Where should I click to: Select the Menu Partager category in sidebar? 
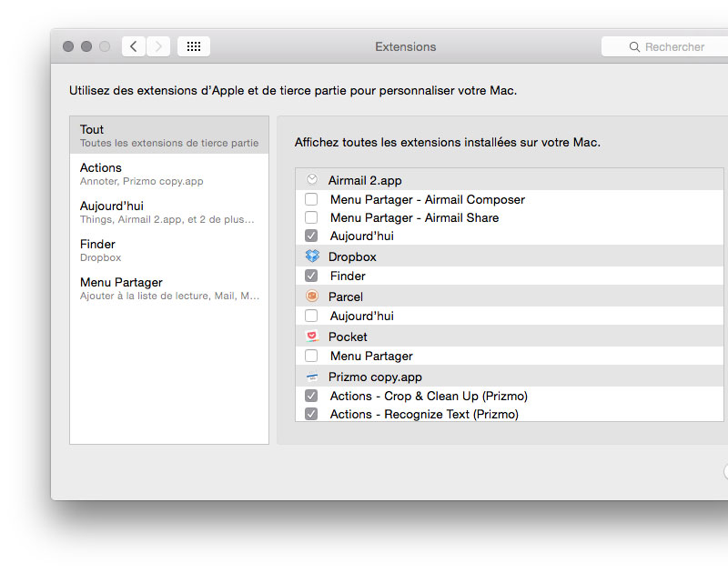click(x=169, y=288)
